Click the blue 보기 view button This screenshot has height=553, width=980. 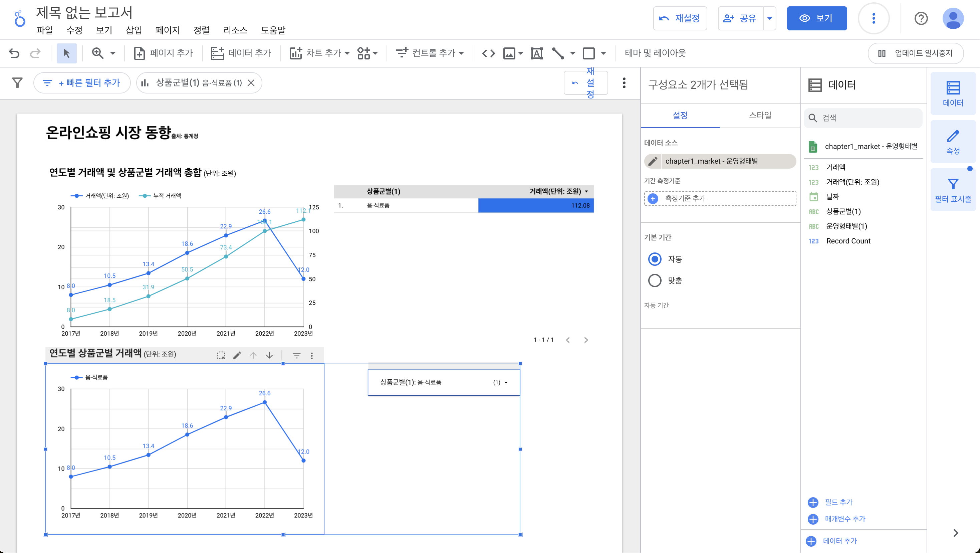pyautogui.click(x=816, y=18)
